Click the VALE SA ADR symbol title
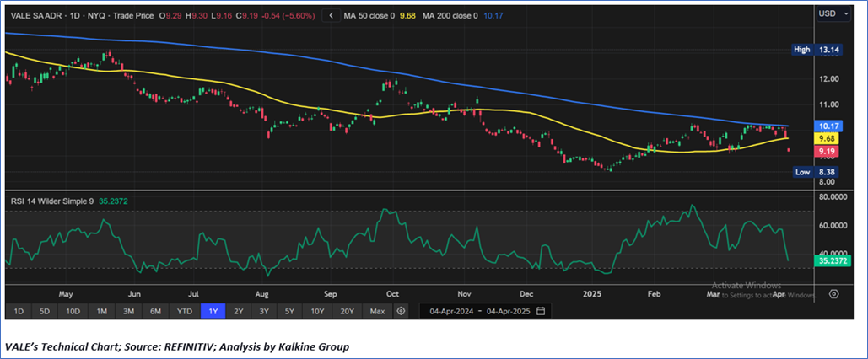The image size is (868, 359). coord(38,15)
